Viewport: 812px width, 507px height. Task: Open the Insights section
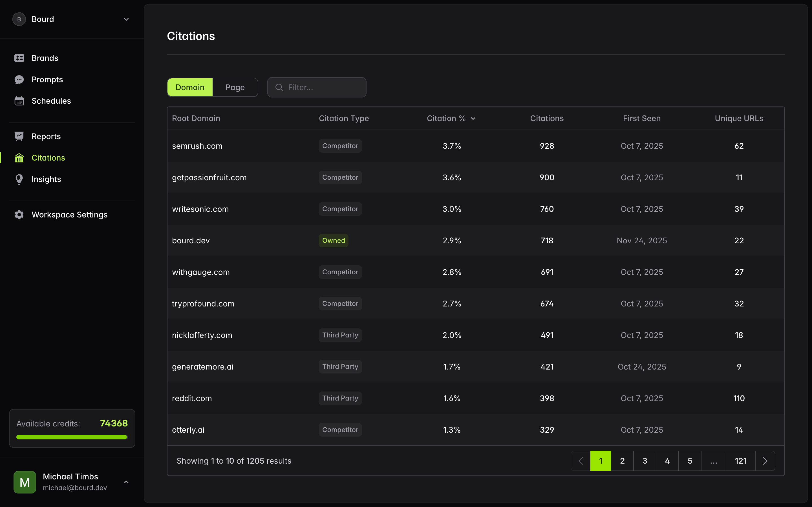47,179
